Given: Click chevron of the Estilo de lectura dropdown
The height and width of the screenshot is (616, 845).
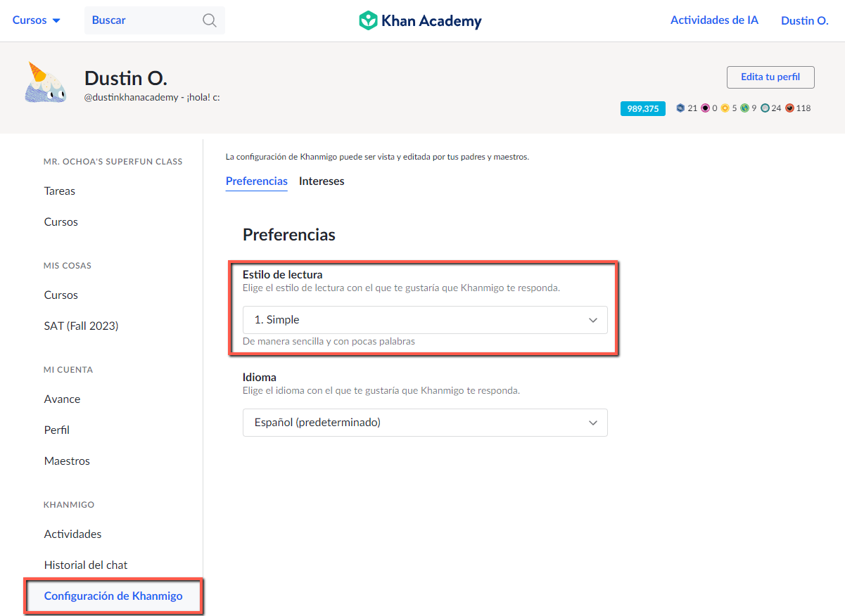Looking at the screenshot, I should (x=593, y=321).
